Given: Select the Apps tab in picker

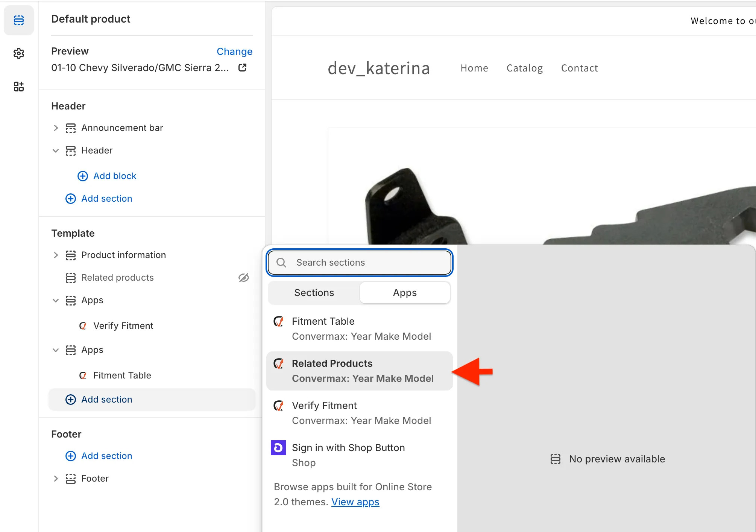Looking at the screenshot, I should pyautogui.click(x=405, y=293).
